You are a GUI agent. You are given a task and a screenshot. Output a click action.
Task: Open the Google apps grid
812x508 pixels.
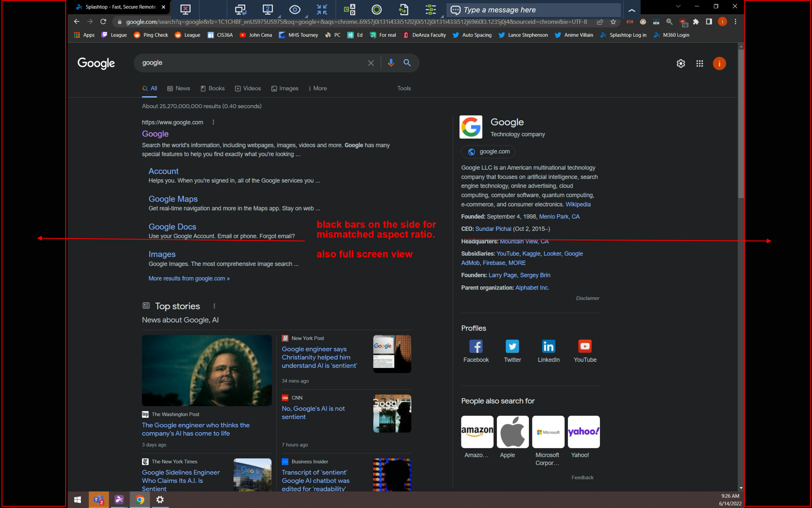click(700, 63)
